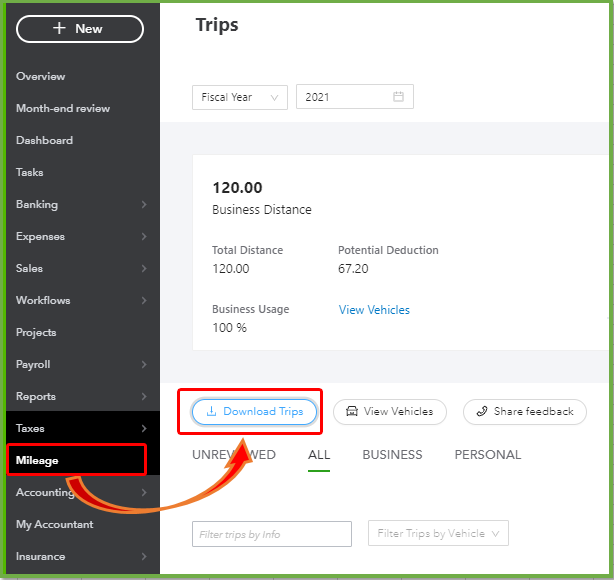Click the car icon on View Vehicles button
The width and height of the screenshot is (614, 580).
pos(351,411)
